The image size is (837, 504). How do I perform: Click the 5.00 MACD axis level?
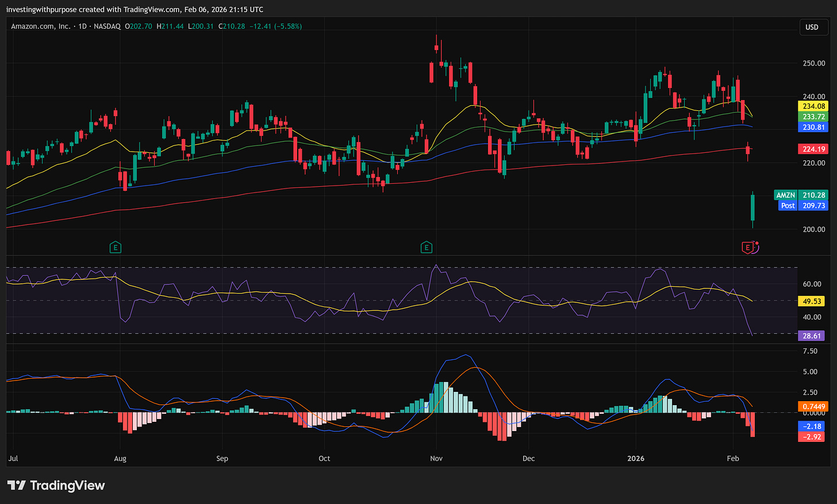tap(810, 372)
